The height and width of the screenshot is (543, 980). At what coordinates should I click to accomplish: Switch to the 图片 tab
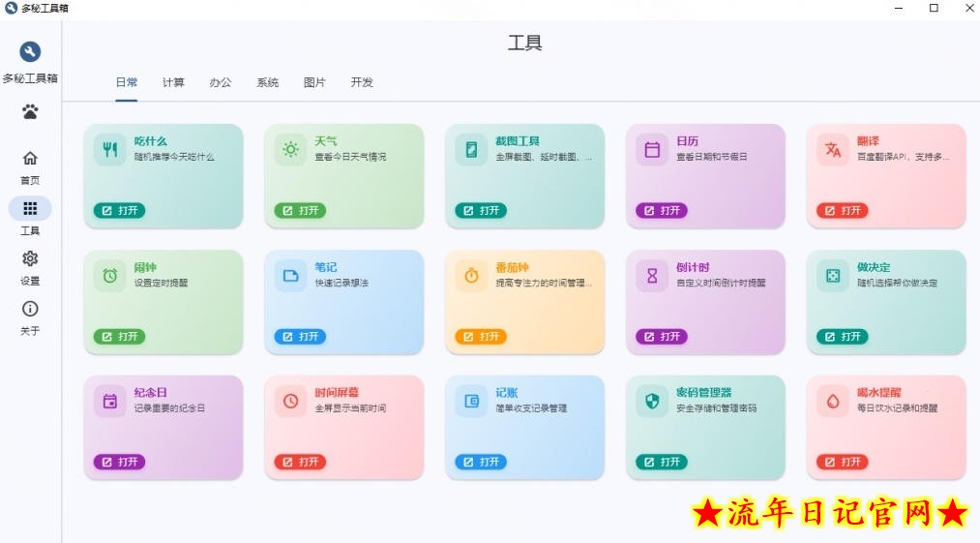click(314, 82)
